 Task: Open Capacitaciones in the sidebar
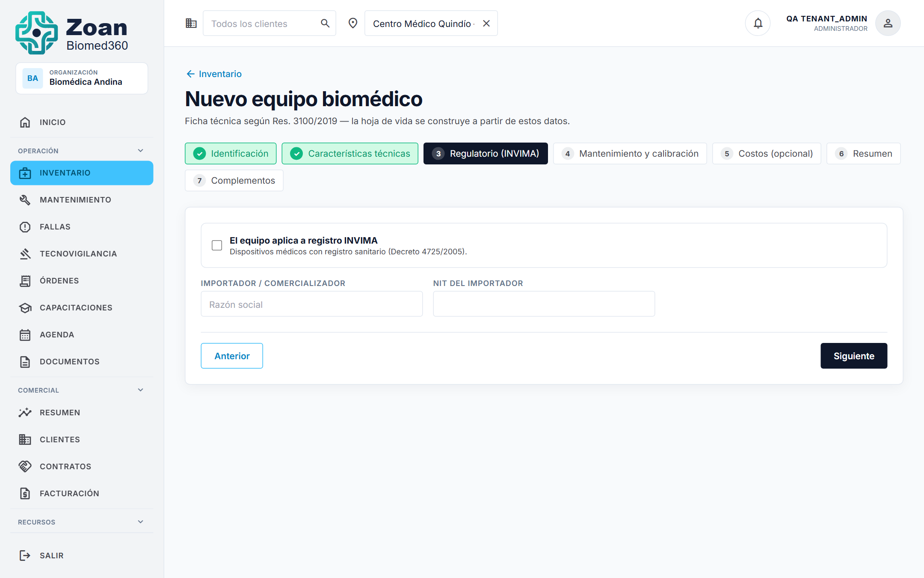click(82, 308)
